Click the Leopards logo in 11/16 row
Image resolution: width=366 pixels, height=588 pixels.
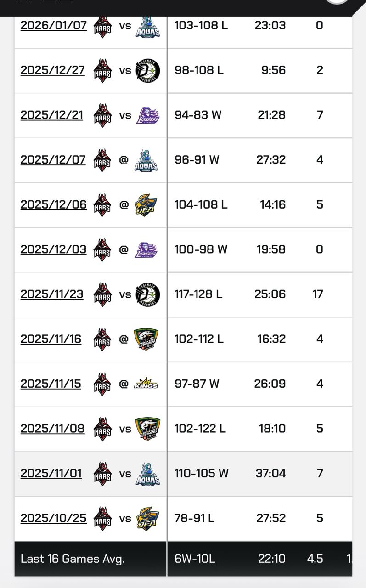point(146,339)
